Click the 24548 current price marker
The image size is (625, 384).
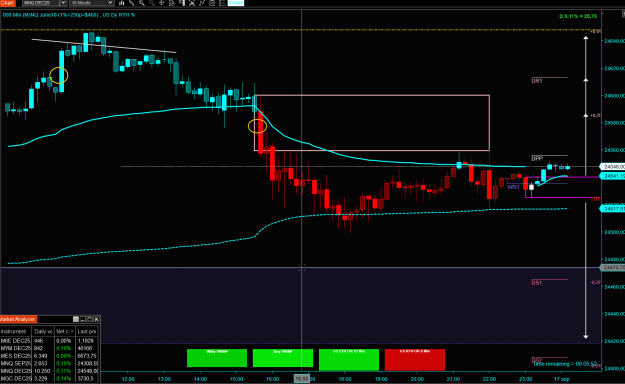(613, 167)
